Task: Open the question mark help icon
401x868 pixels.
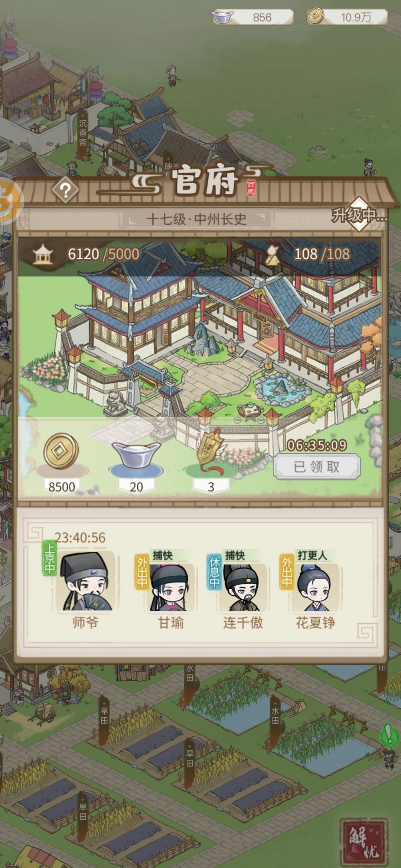Action: [x=65, y=190]
